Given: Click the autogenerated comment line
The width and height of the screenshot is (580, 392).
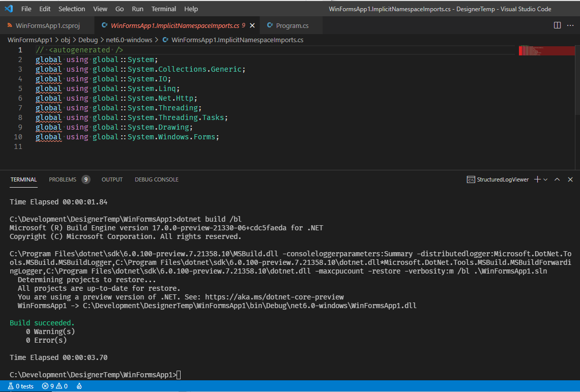Looking at the screenshot, I should pos(79,50).
